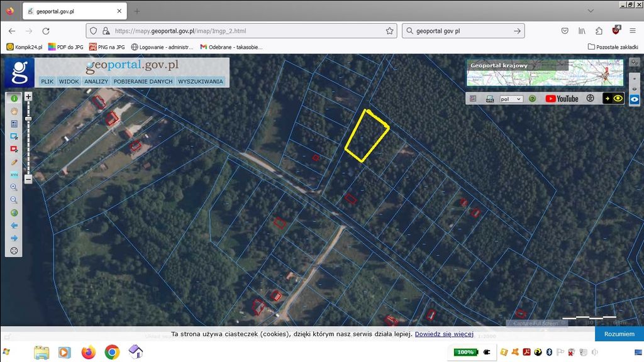644x362 pixels.
Task: Open the WYSZUKIWANIA menu
Action: 200,81
